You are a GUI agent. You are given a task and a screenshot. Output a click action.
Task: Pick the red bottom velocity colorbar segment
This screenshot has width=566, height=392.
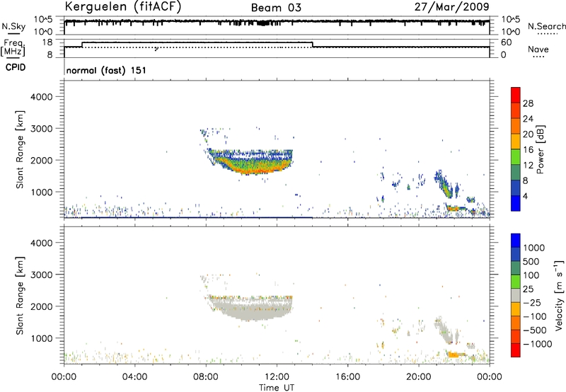pos(516,350)
